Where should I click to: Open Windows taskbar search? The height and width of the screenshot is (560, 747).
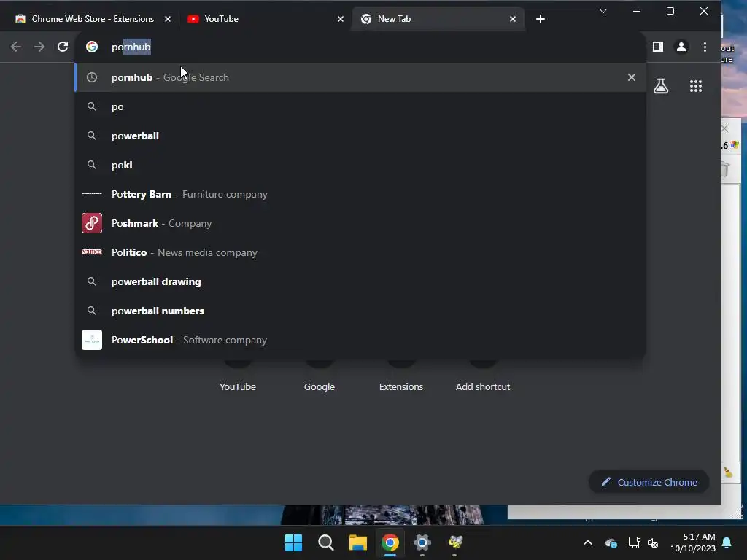[x=326, y=542]
